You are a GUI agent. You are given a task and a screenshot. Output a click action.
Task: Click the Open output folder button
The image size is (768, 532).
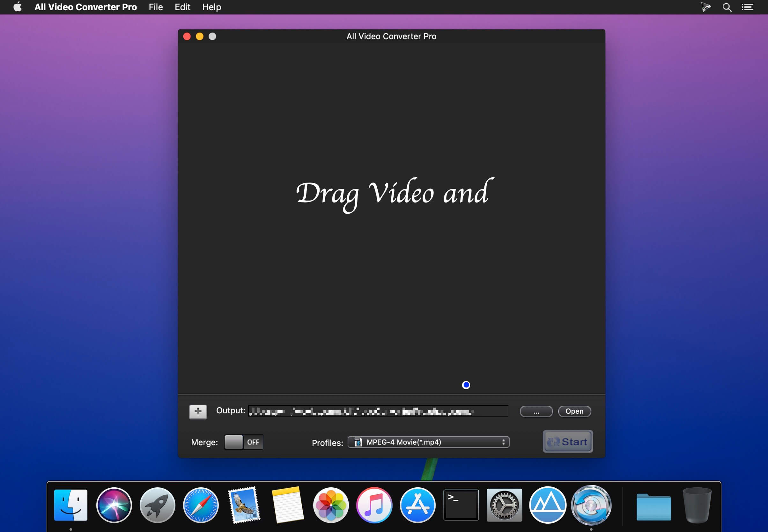(574, 411)
